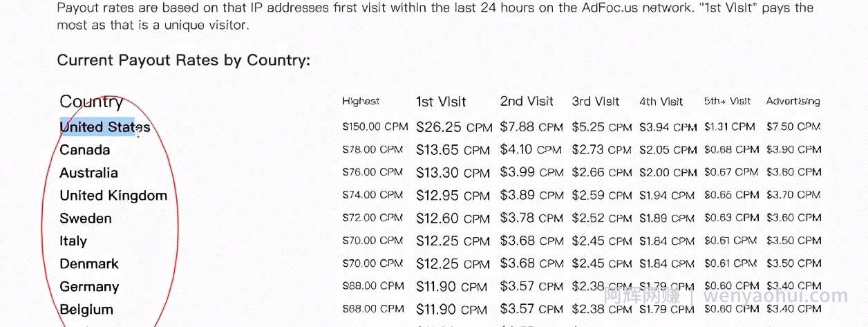Select the 3rd Visit column header
This screenshot has width=868, height=327.
click(x=596, y=102)
